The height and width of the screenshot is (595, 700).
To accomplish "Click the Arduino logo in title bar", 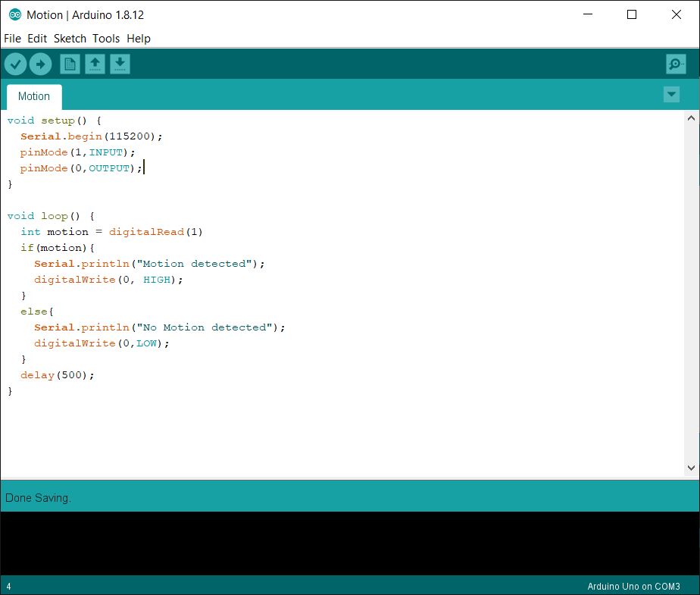I will (14, 14).
